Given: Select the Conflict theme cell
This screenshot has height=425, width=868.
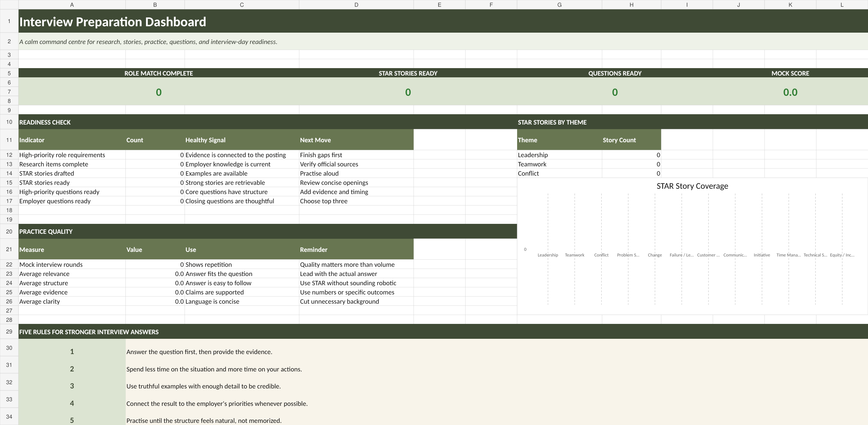Looking at the screenshot, I should (559, 173).
